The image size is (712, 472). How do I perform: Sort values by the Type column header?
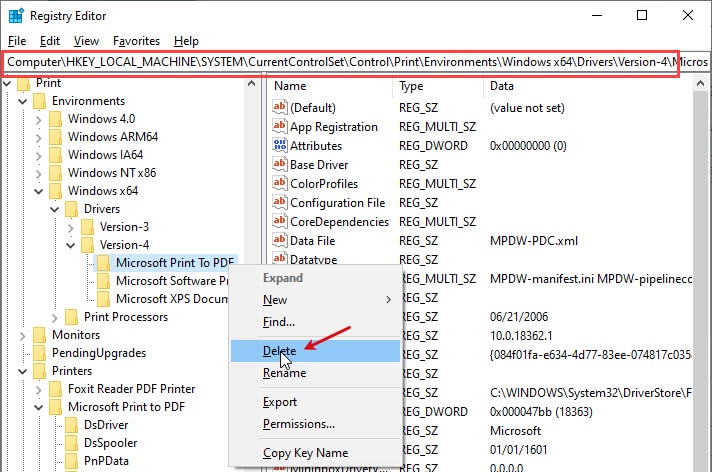(x=438, y=86)
